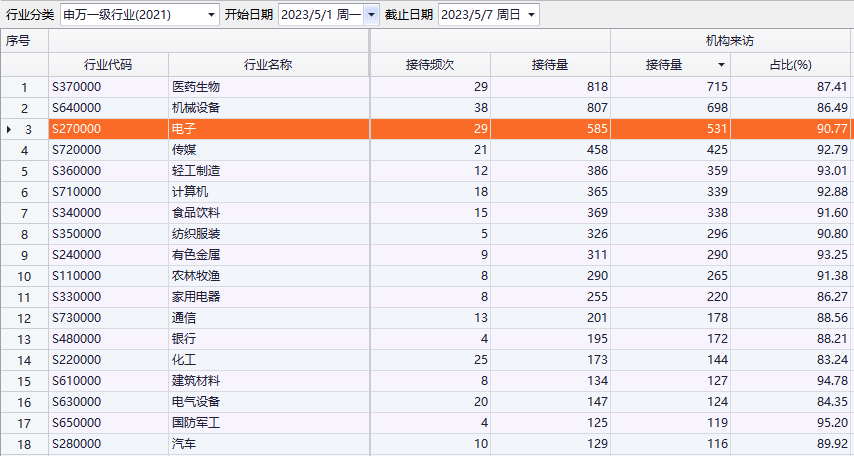Click the 接待频次 column header
Image resolution: width=854 pixels, height=456 pixels.
[x=430, y=65]
